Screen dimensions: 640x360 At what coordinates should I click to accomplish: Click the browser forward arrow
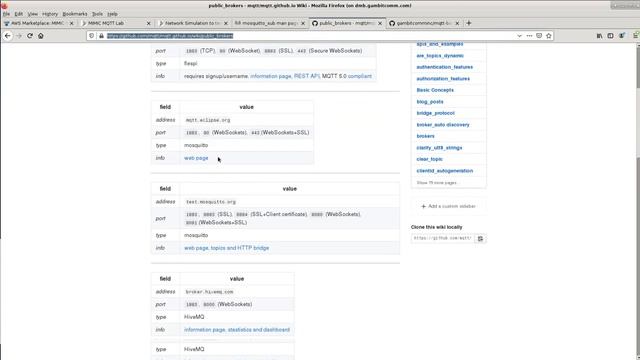[x=19, y=36]
